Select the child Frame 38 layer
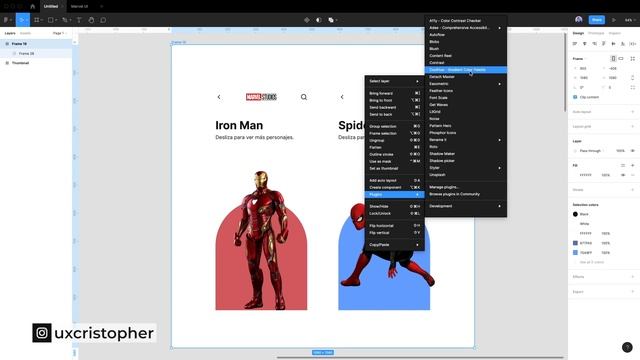This screenshot has width=640, height=360. [26, 53]
